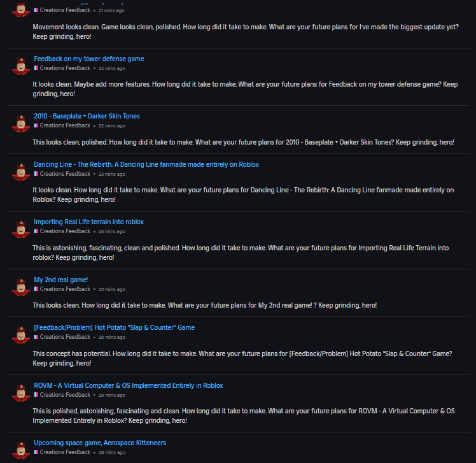The image size is (476, 463).
Task: Open Creations Feedback category under tower defense post
Action: pos(64,68)
